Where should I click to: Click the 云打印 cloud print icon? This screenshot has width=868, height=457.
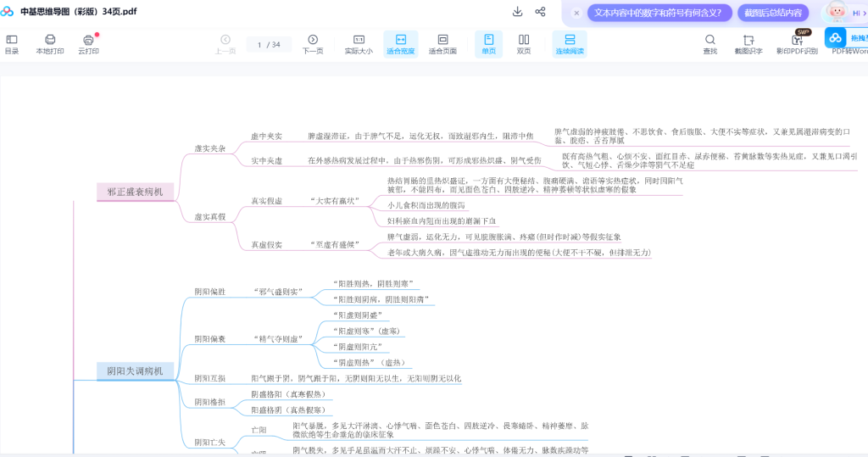click(x=88, y=44)
